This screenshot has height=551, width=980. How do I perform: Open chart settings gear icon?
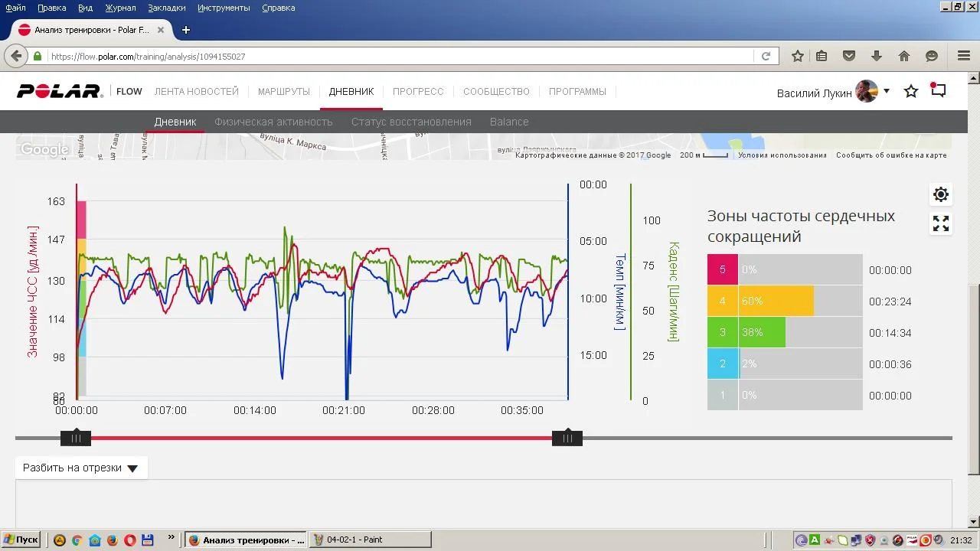[x=941, y=194]
